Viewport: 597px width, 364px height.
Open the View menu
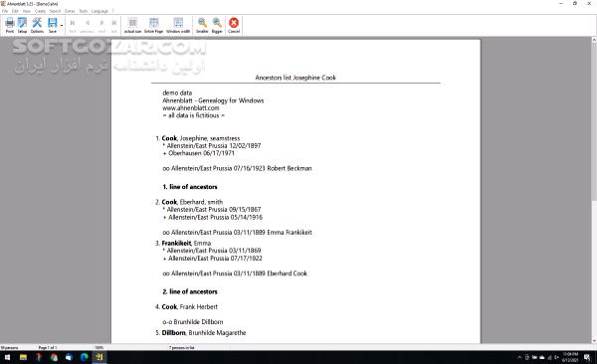pyautogui.click(x=27, y=11)
